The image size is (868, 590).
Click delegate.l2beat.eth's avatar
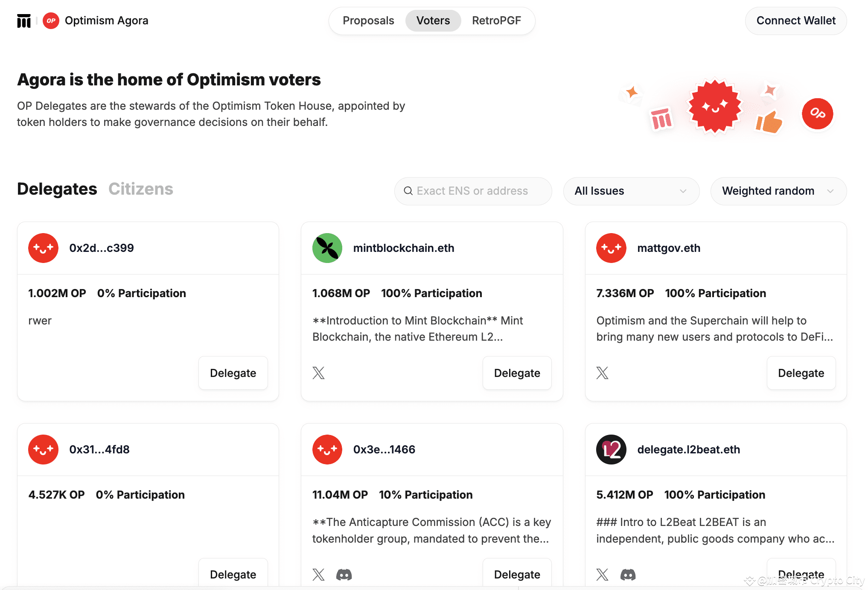611,449
